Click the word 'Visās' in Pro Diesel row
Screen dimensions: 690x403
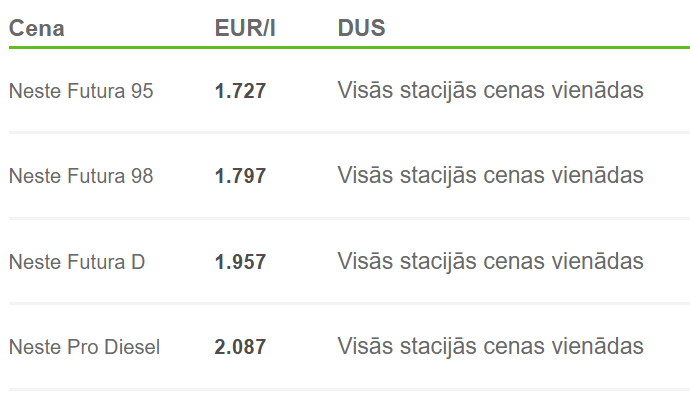click(365, 346)
